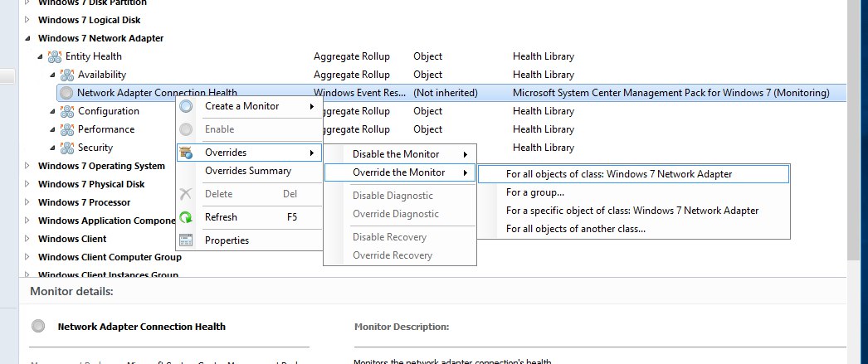868x364 pixels.
Task: Toggle the Performance node expander
Action: pos(53,129)
